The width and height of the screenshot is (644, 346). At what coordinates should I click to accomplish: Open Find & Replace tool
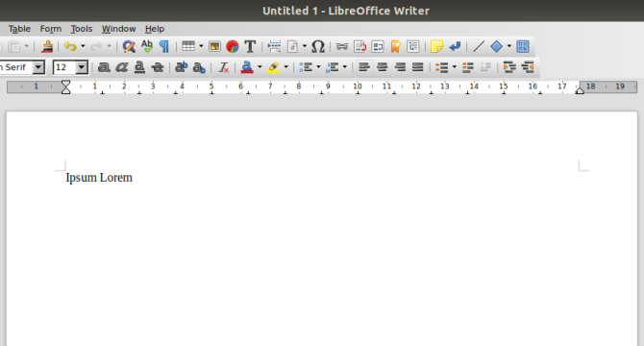pyautogui.click(x=129, y=46)
